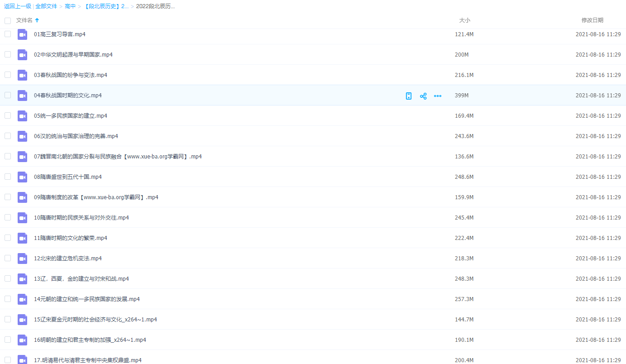Click video icon of 06汉的统治与国家治理的完善.mp4
The height and width of the screenshot is (364, 626).
pyautogui.click(x=23, y=136)
